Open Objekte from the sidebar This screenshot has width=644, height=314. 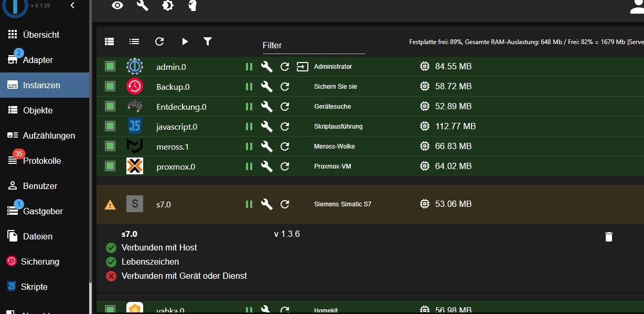point(45,110)
